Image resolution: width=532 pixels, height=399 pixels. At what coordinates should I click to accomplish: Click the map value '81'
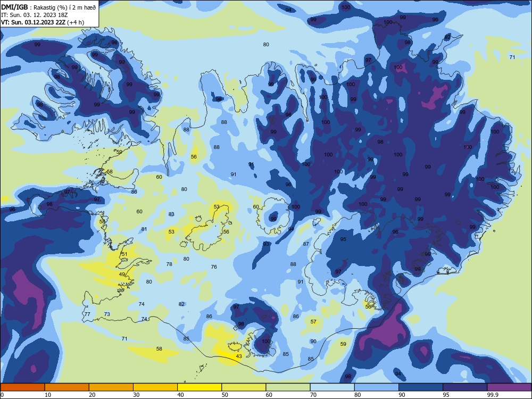[144, 229]
